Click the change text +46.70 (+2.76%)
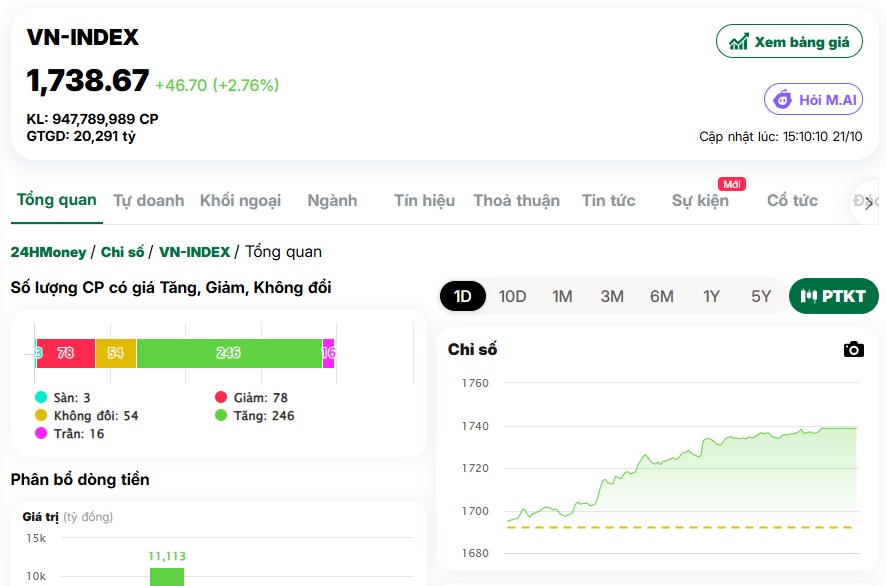The width and height of the screenshot is (887, 586). pos(217,85)
